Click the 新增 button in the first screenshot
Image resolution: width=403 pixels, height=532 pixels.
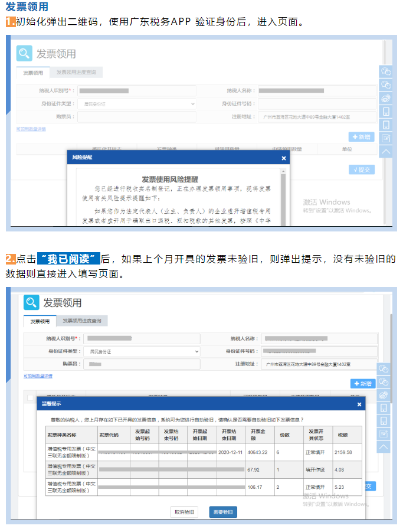click(362, 137)
